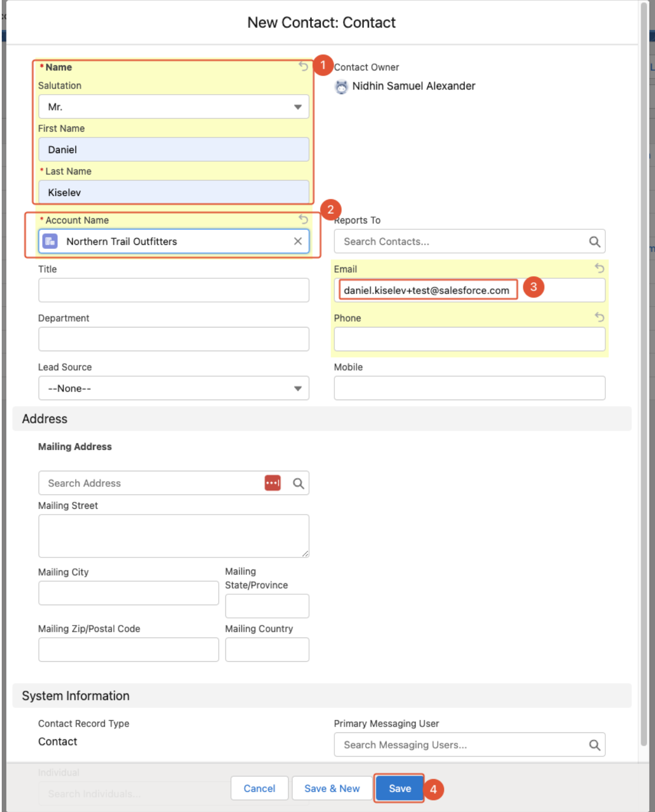Click the Search Address magnifier icon
Viewport: 655px width, 812px height.
click(298, 483)
